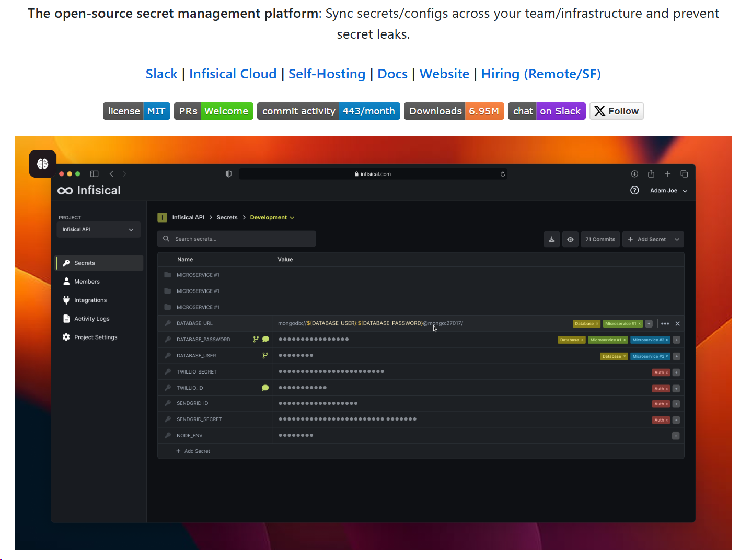Show Safari tab overview icon
Viewport: 740px width, 560px height.
pyautogui.click(x=684, y=174)
